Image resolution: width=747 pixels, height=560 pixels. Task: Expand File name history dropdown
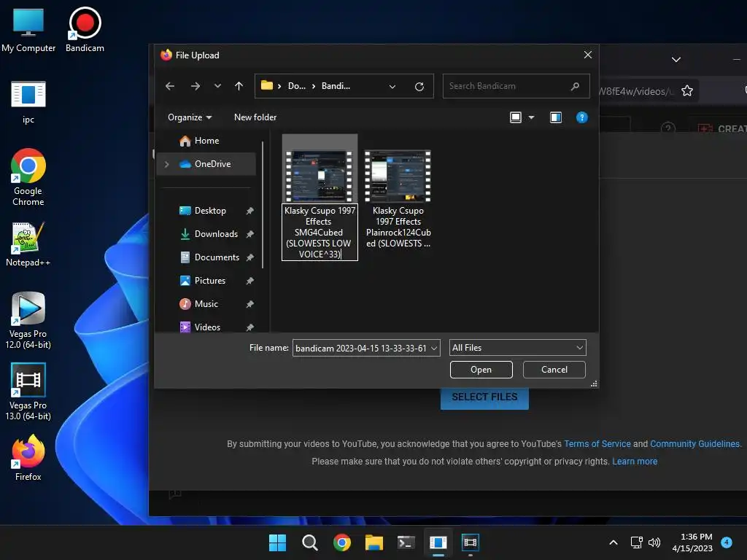[434, 348]
